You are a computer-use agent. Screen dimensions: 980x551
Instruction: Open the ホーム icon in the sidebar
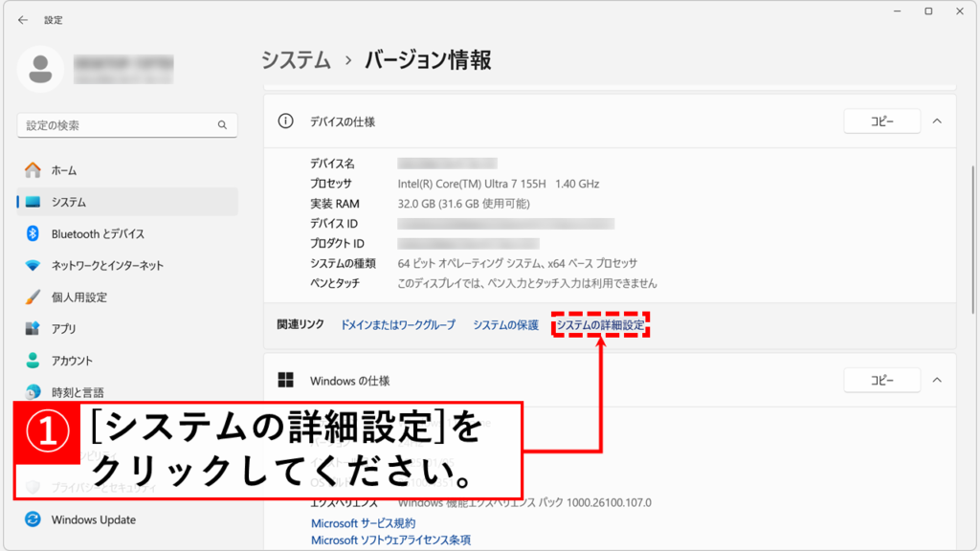pos(33,170)
